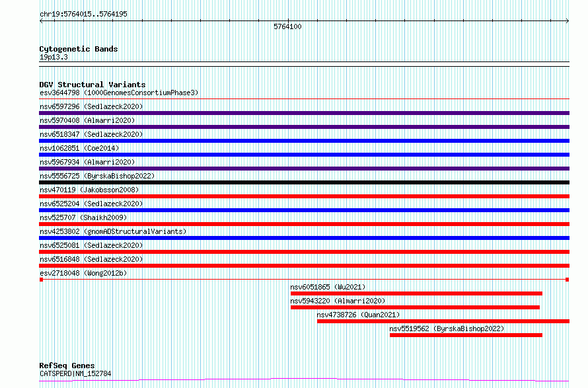This screenshot has width=588, height=388.
Task: Click the red bar under nsv6525081
Action: pos(304,252)
